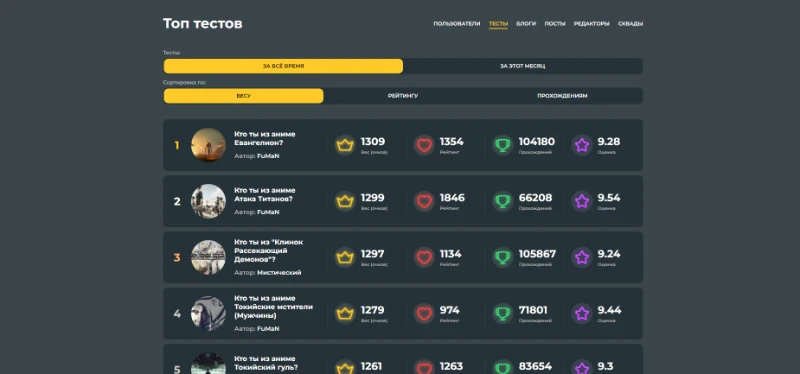Open author FuMaN in Атака Титанов row
Screen dimensions: 800x374
point(268,212)
